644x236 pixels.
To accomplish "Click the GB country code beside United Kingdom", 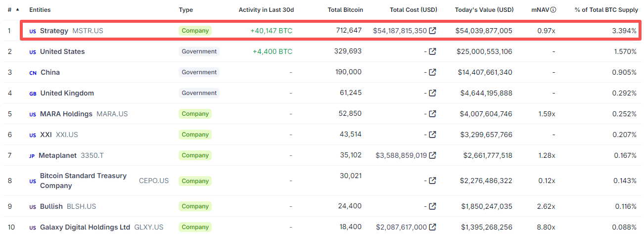I will [33, 94].
